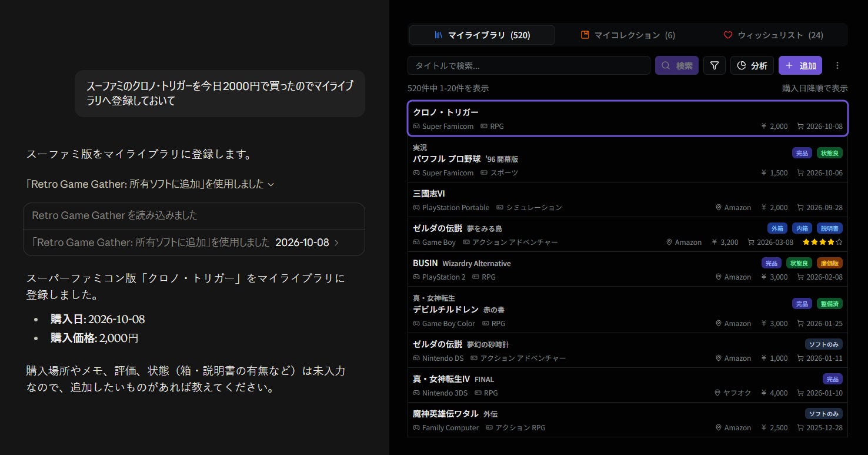Viewport: 868px width, 455px height.
Task: Open the filter funnel icon button
Action: point(715,65)
